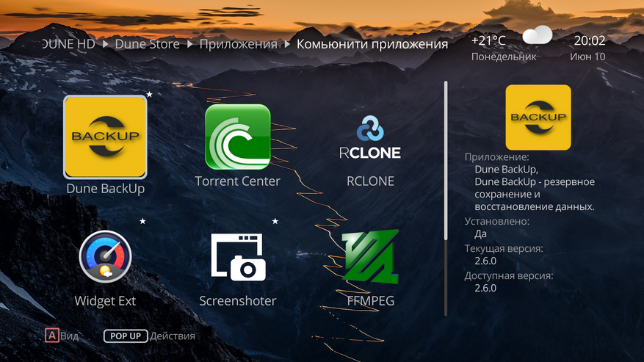This screenshot has height=362, width=644.
Task: Open the Dune BackUp app icon
Action: (x=105, y=137)
